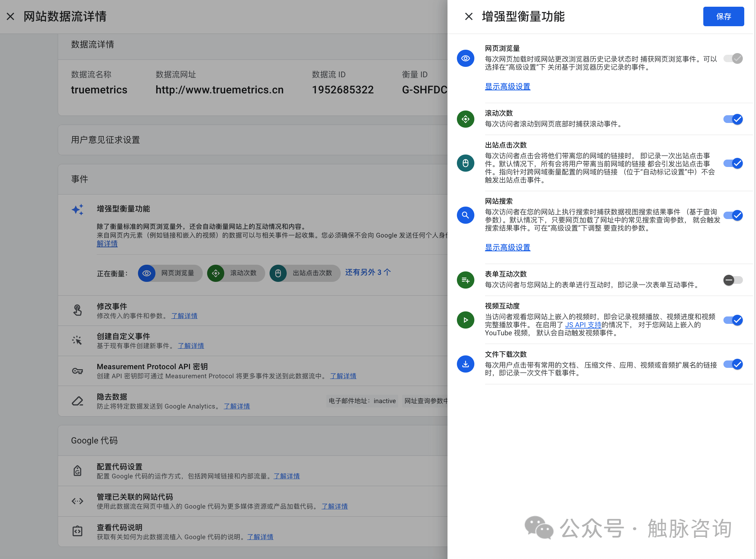This screenshot has width=756, height=559.
Task: Click the 视频互动度 play icon
Action: coord(465,320)
